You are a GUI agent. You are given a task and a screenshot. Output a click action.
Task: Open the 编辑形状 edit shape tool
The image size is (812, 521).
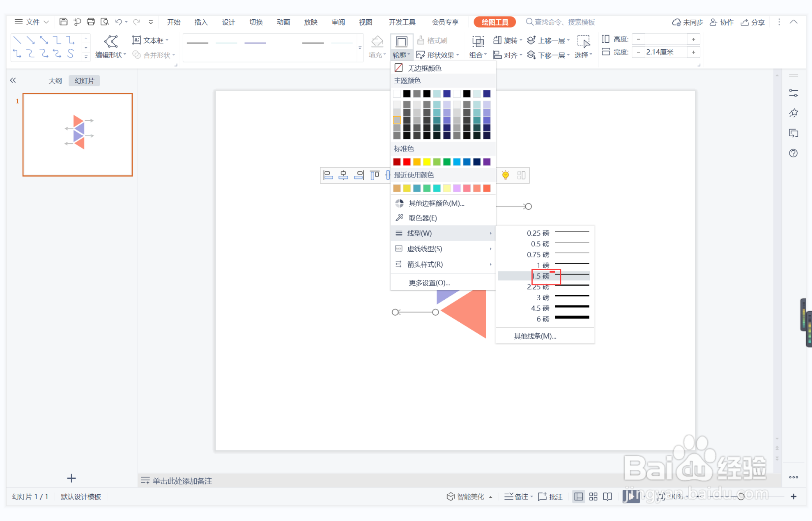click(110, 47)
